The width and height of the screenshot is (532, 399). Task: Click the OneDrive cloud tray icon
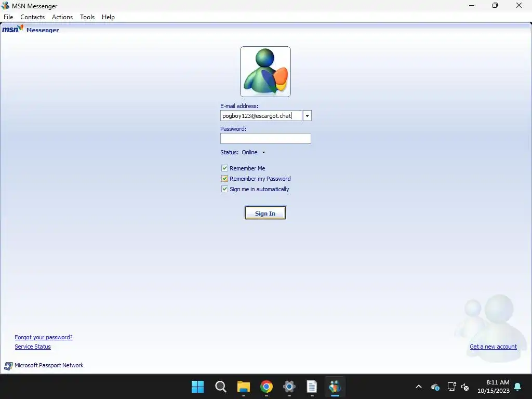[435, 387]
